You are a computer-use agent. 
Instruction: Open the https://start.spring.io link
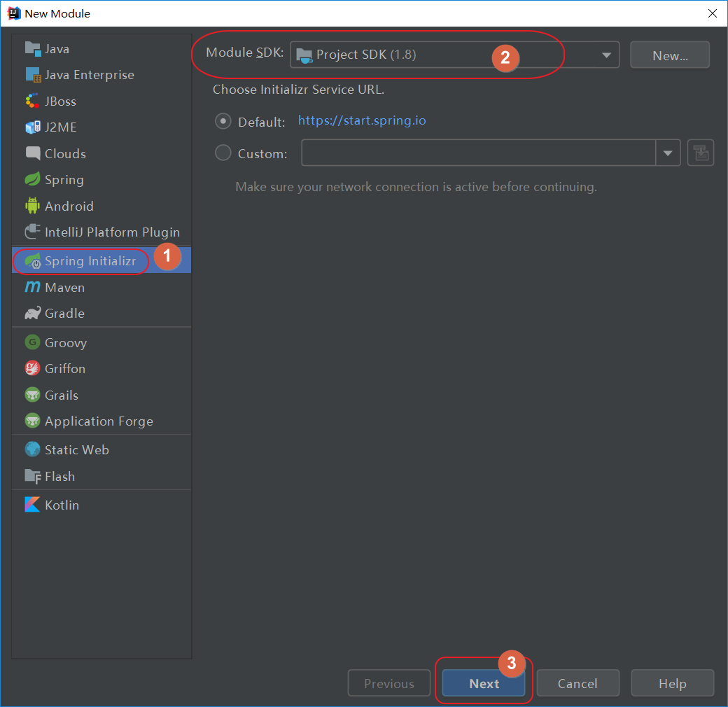coord(362,120)
